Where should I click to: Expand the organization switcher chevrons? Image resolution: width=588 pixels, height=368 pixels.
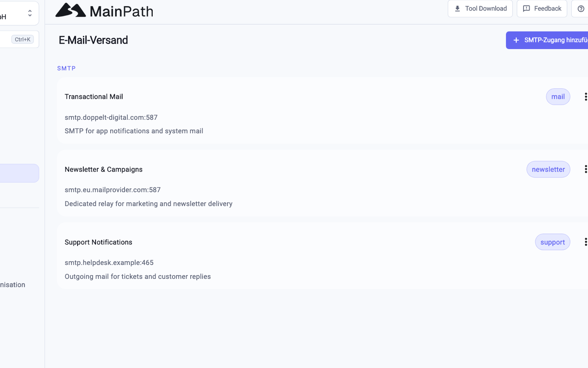(x=30, y=13)
